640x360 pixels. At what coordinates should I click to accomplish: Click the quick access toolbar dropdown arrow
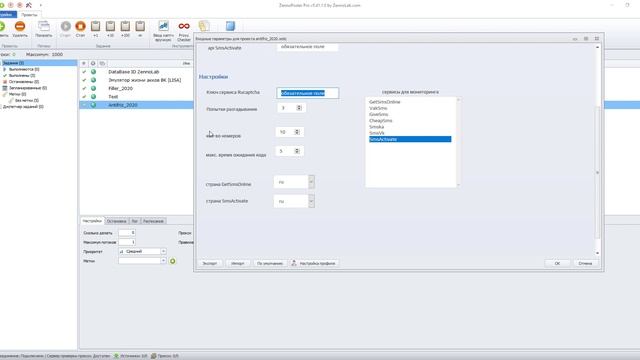click(40, 5)
